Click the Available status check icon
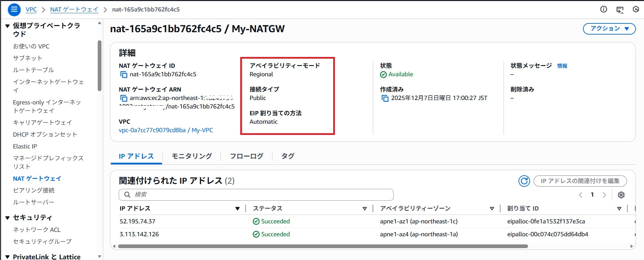The image size is (644, 260). 383,75
